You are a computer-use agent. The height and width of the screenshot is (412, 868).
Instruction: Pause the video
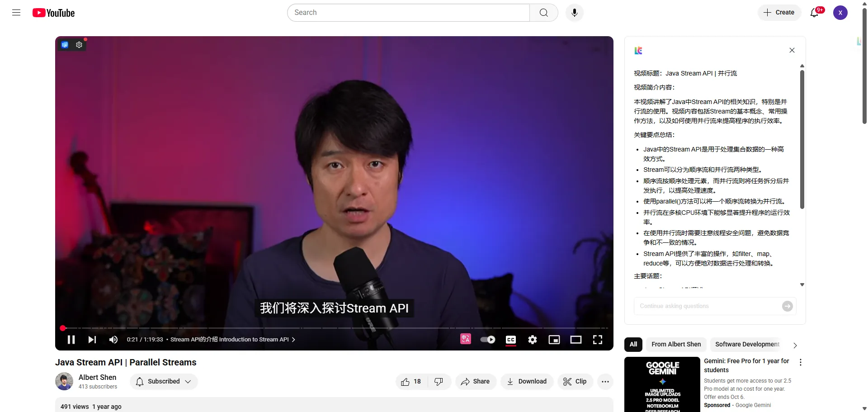[x=71, y=340]
